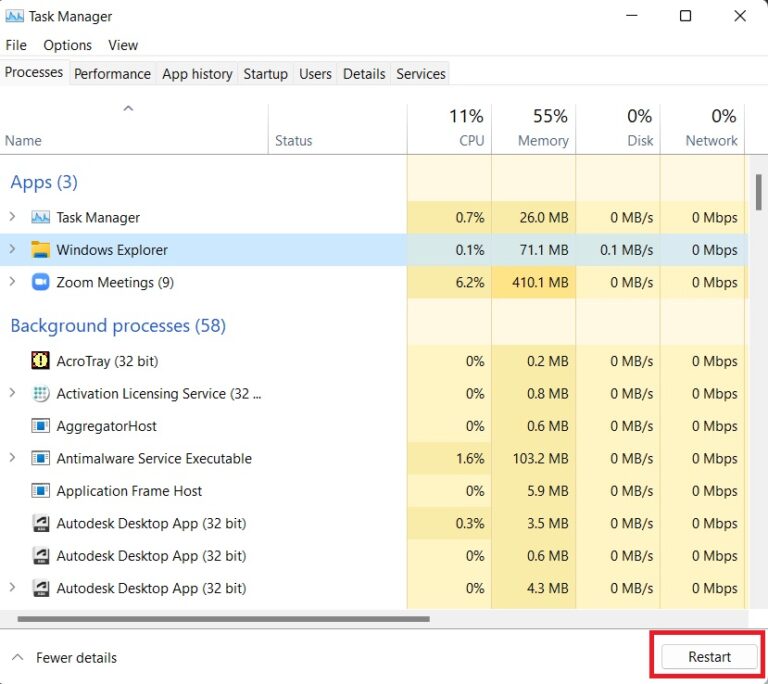
Task: Select the AcroTray (32 bit) process
Action: click(374, 361)
